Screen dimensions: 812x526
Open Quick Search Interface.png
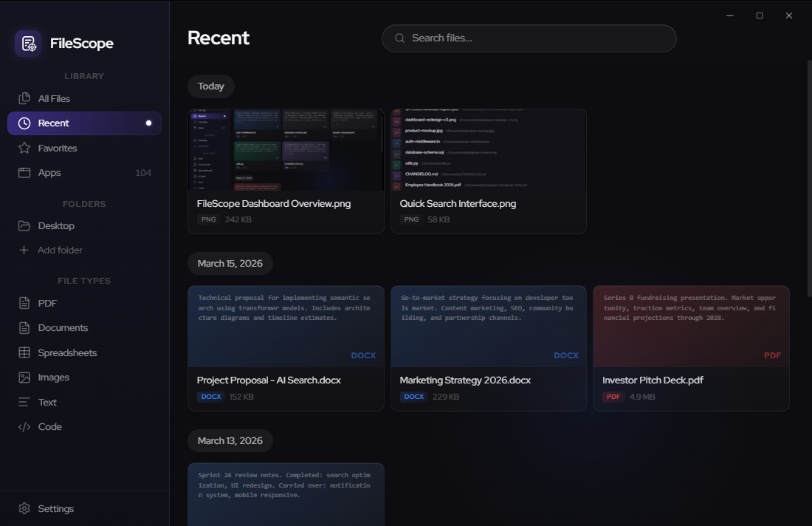click(x=488, y=170)
